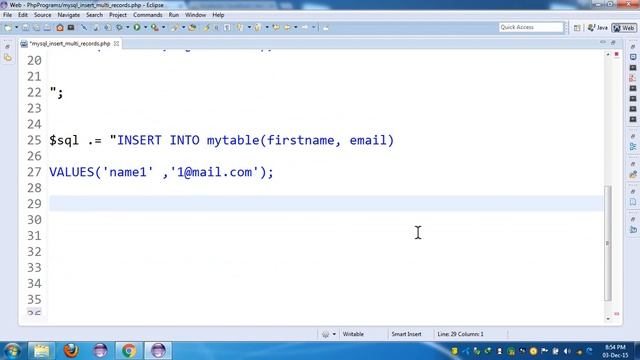640x360 pixels.
Task: Click 'Line: 29 Column: 1' in status bar
Action: coord(460,334)
